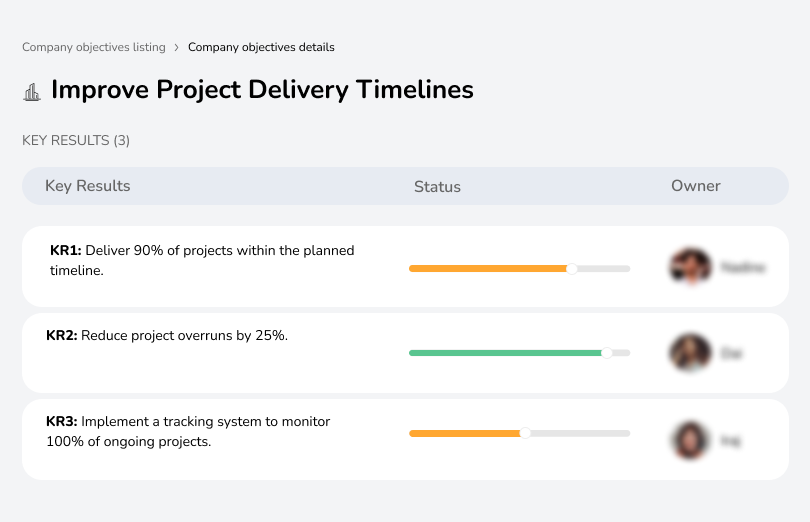Click the KR3 owner avatar

690,440
